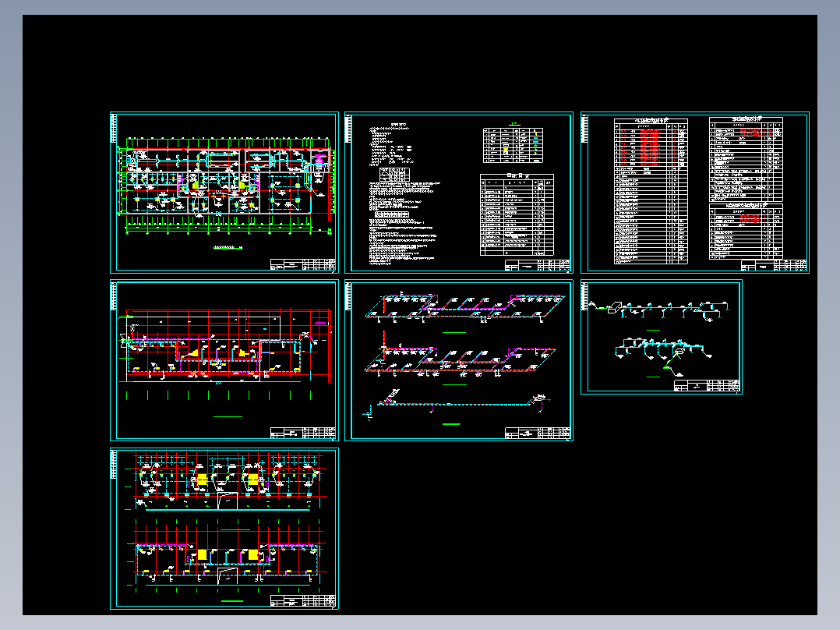Screen dimensions: 840x630
Task: Click the upper cyan duct system diagram
Action: (x=659, y=311)
